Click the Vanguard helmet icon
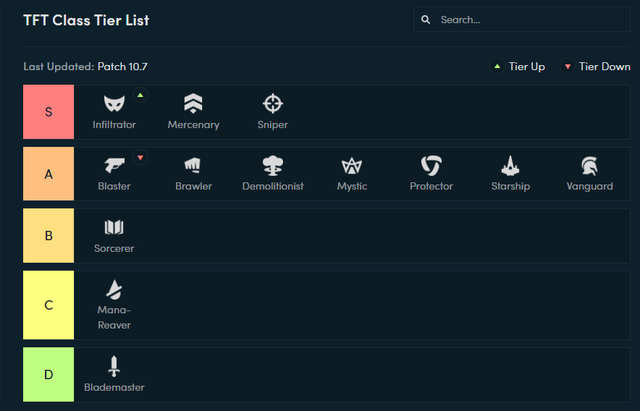640x411 pixels. [x=589, y=166]
